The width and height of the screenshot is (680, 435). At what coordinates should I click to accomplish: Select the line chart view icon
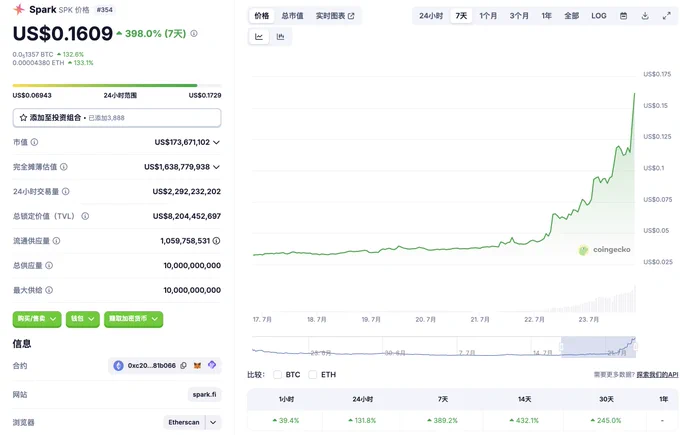pos(259,37)
